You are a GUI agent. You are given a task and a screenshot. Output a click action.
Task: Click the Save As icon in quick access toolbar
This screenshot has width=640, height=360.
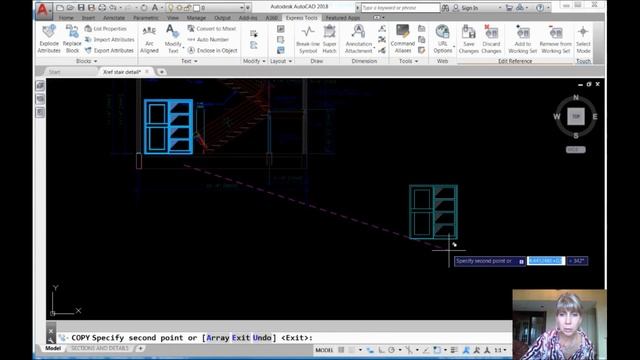91,8
